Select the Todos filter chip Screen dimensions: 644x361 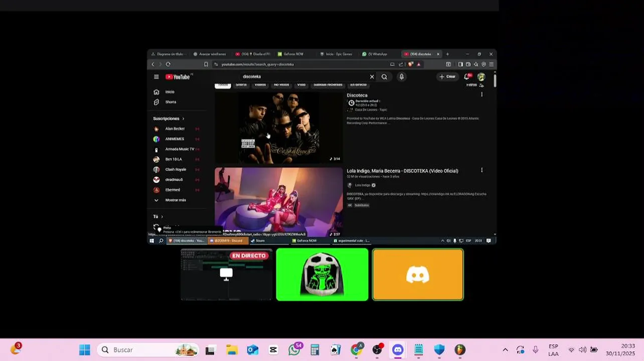click(x=223, y=85)
